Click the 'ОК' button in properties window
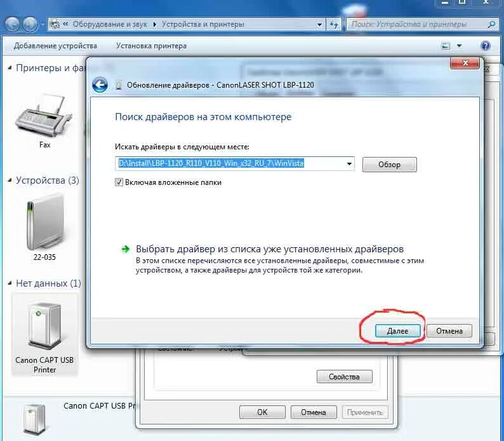This screenshot has width=504, height=441. [262, 412]
